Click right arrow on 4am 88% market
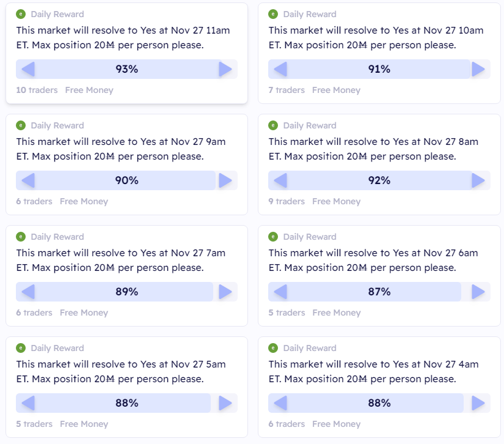504x444 pixels. 478,403
